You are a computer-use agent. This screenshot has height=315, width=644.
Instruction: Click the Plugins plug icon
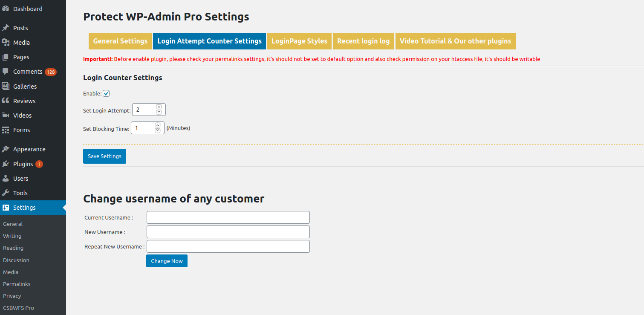click(x=6, y=164)
